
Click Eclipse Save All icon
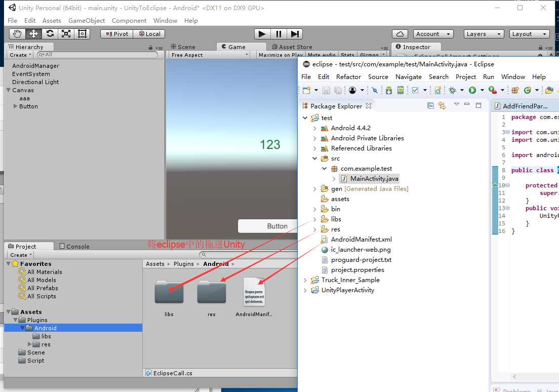[x=338, y=90]
